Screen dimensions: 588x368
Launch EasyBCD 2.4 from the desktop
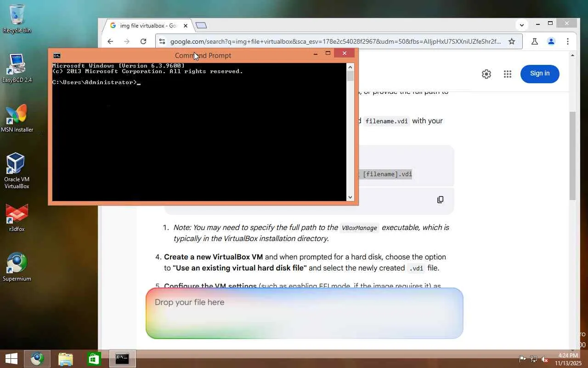coord(17,68)
